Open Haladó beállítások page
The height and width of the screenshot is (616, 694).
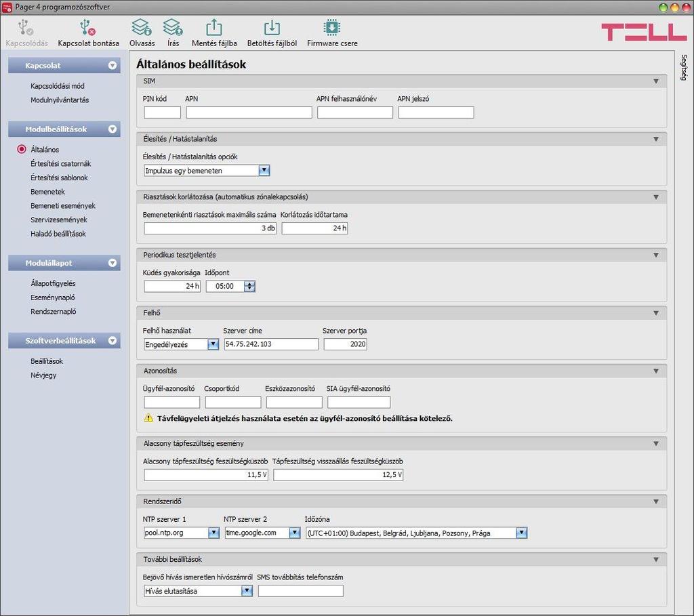coord(58,234)
